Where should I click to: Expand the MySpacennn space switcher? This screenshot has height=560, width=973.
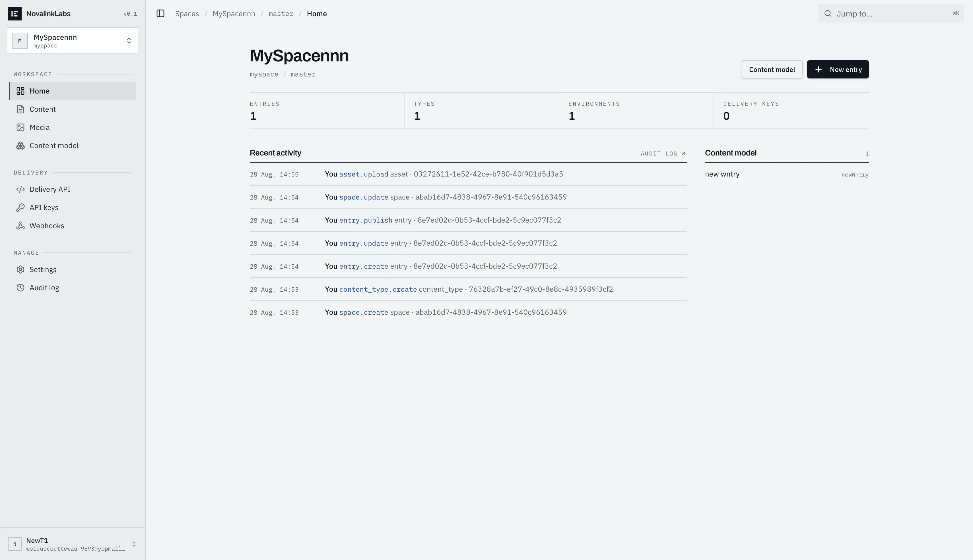72,41
